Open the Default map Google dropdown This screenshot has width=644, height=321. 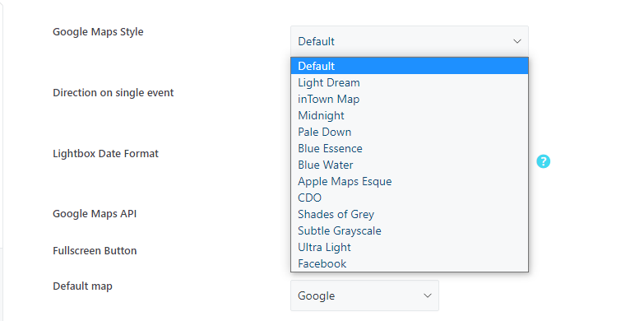point(364,295)
